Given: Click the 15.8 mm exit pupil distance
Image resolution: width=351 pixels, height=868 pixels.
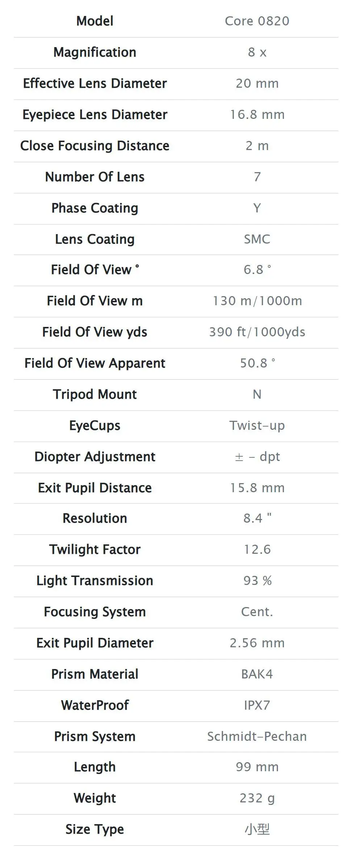Looking at the screenshot, I should 257,488.
